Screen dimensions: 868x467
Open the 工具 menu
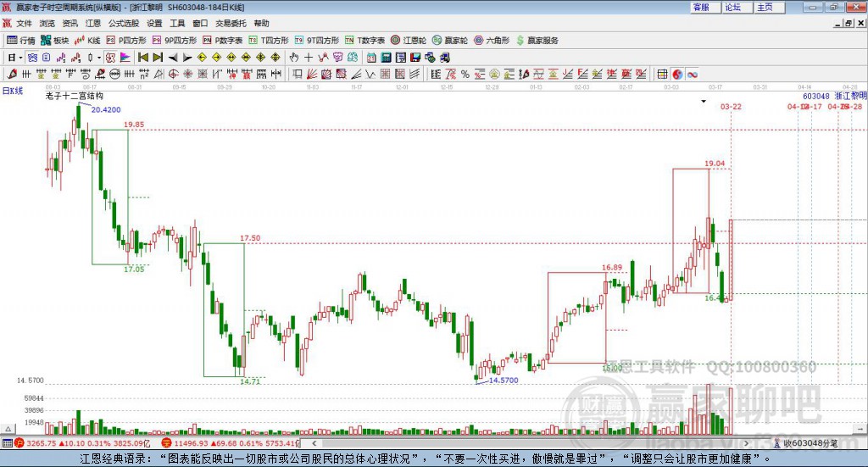click(177, 23)
